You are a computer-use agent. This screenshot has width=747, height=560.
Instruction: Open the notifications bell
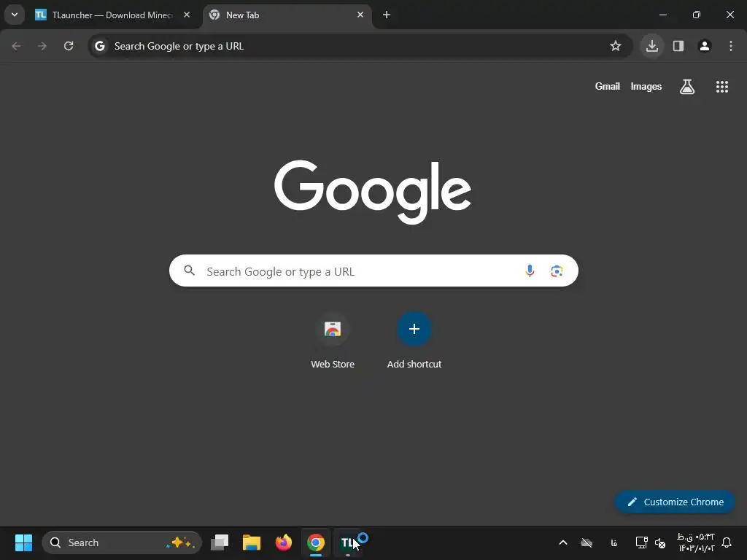(727, 542)
